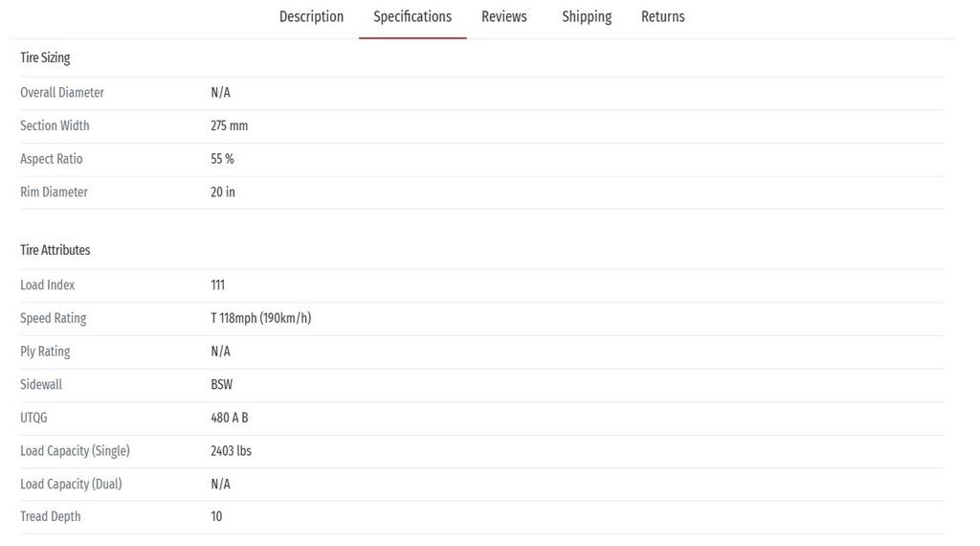Click the Ply Rating label
Viewport: 980px width, 546px height.
coord(45,352)
